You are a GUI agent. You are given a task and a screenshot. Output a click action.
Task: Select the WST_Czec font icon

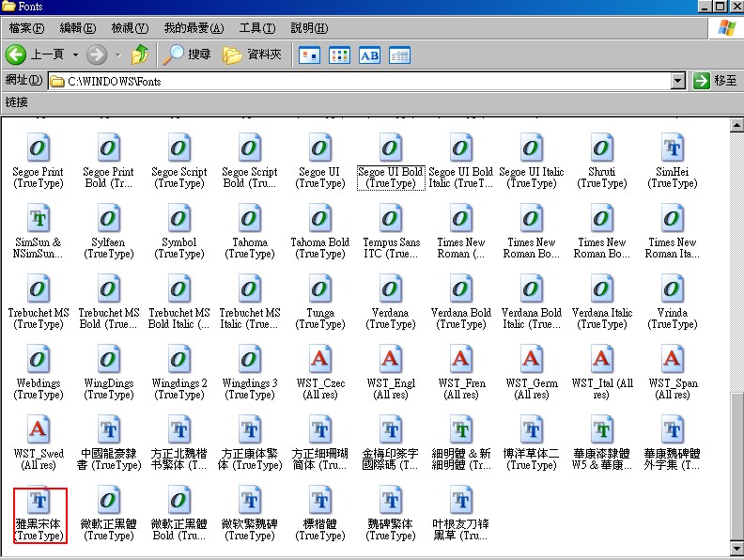point(320,373)
